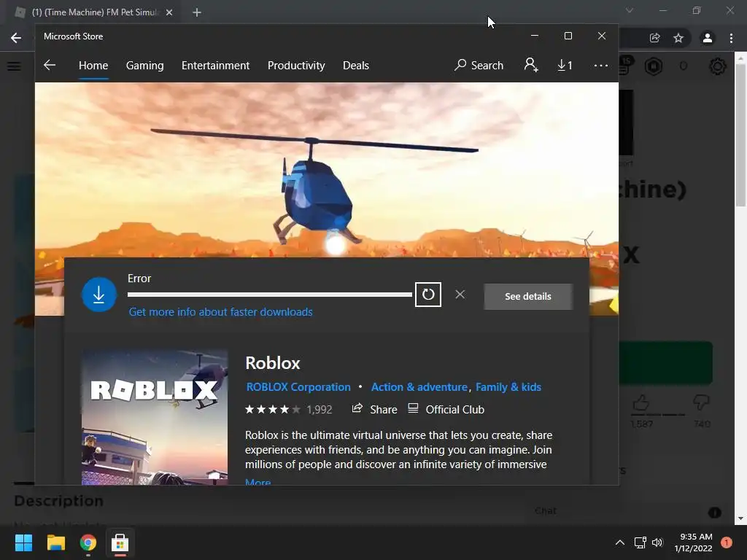Retry the failed Roblox download
The image size is (747, 560).
click(427, 295)
